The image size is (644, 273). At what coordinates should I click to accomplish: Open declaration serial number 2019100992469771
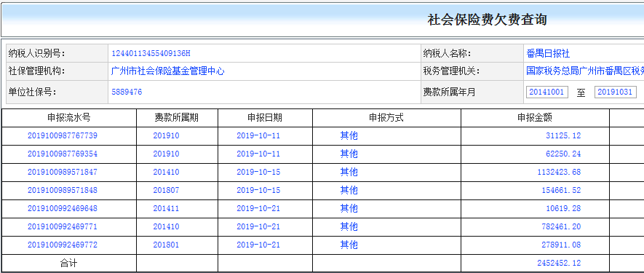[63, 226]
